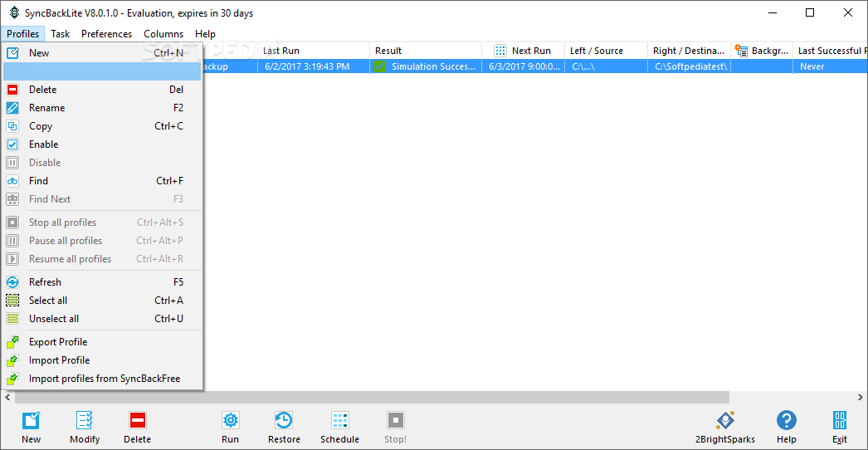Open Schedule from the bottom toolbar
Screen dimensions: 868x450
click(x=340, y=428)
